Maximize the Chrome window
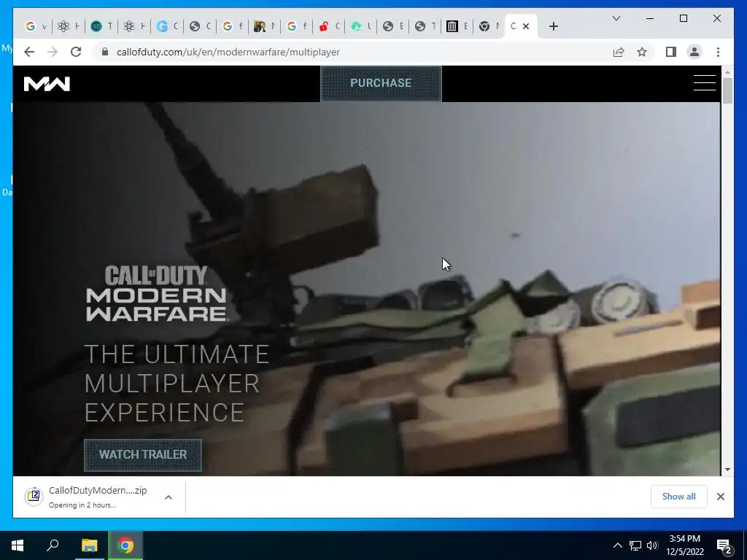Viewport: 747px width, 560px height. (683, 18)
